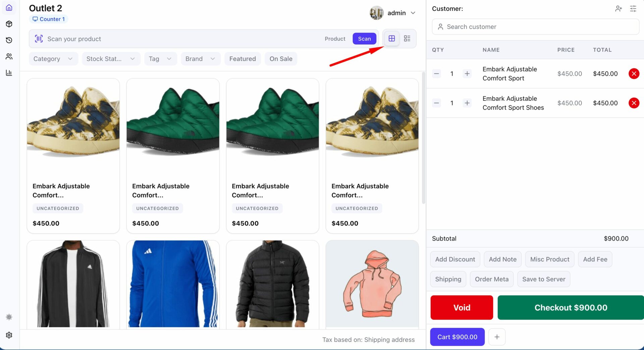
Task: Decrease quantity of top cart item
Action: (436, 73)
